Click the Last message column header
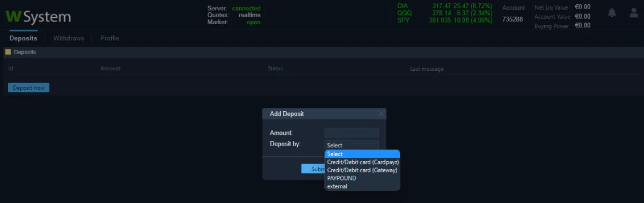The image size is (644, 203). 427,69
